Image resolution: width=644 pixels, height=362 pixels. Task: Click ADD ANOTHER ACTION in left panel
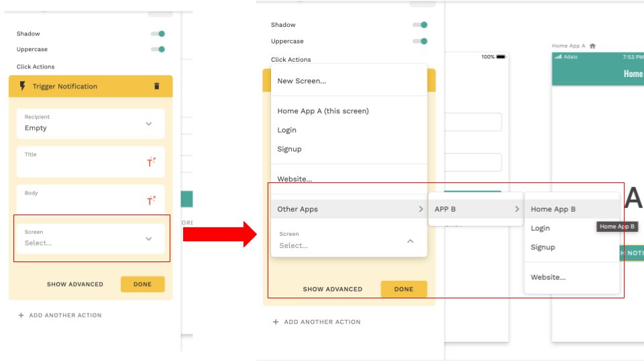(65, 315)
